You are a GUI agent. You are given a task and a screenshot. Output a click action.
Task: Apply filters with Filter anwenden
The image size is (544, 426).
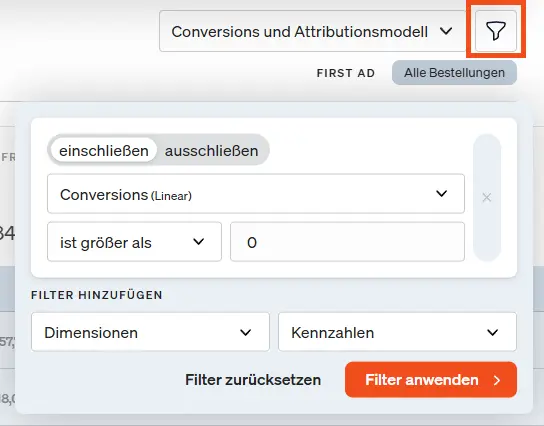431,380
